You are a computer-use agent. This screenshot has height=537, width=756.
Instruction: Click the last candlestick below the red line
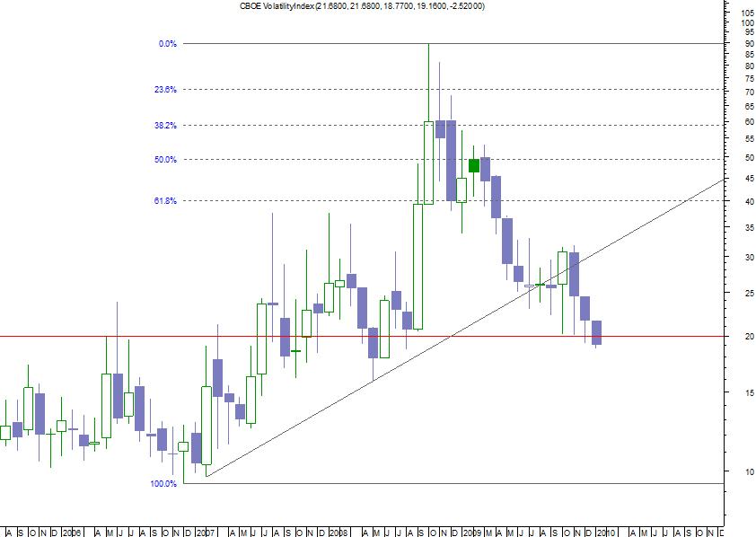[x=596, y=332]
